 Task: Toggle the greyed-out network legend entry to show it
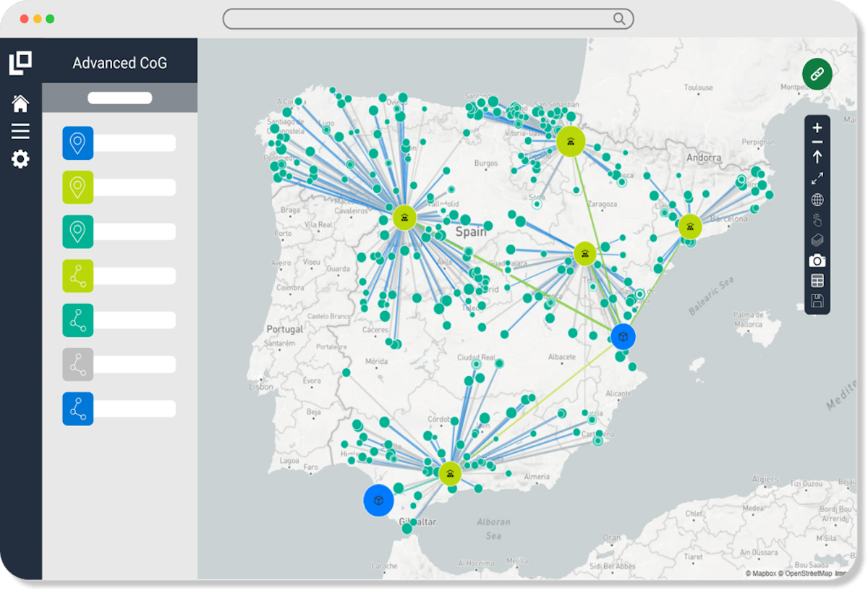pos(77,364)
